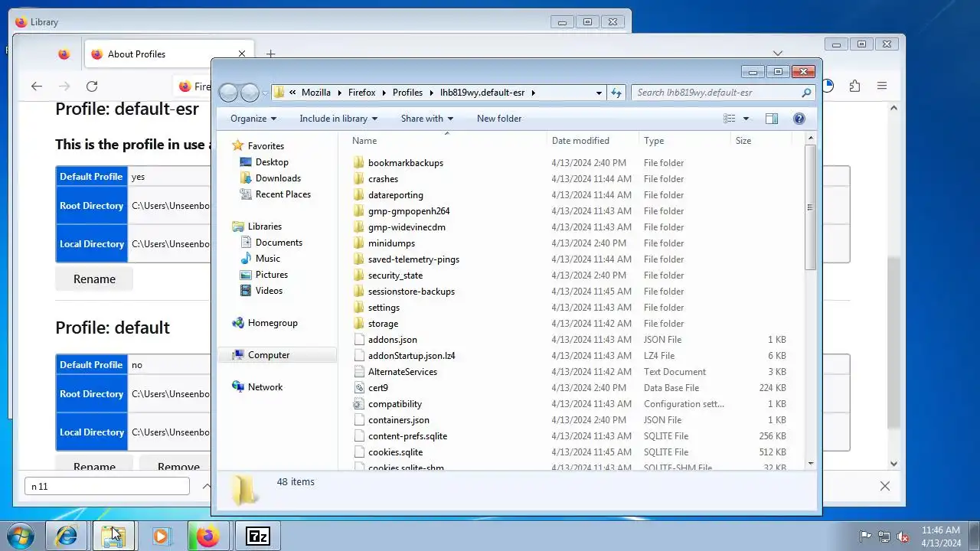Screen dimensions: 980x551
Task: Click the New folder button
Action: click(499, 119)
